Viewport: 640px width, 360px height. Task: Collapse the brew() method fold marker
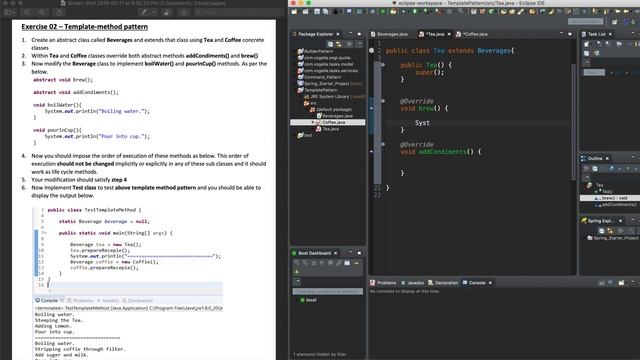[383, 101]
